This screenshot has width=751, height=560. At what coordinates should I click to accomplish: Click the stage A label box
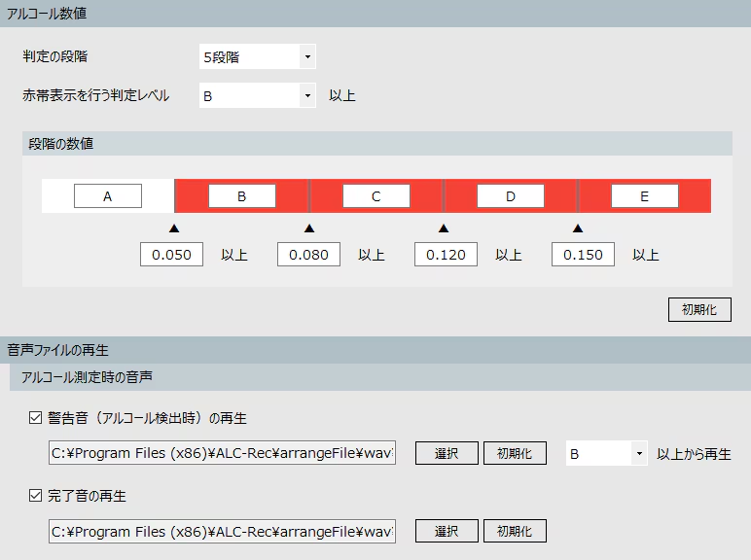tap(108, 196)
